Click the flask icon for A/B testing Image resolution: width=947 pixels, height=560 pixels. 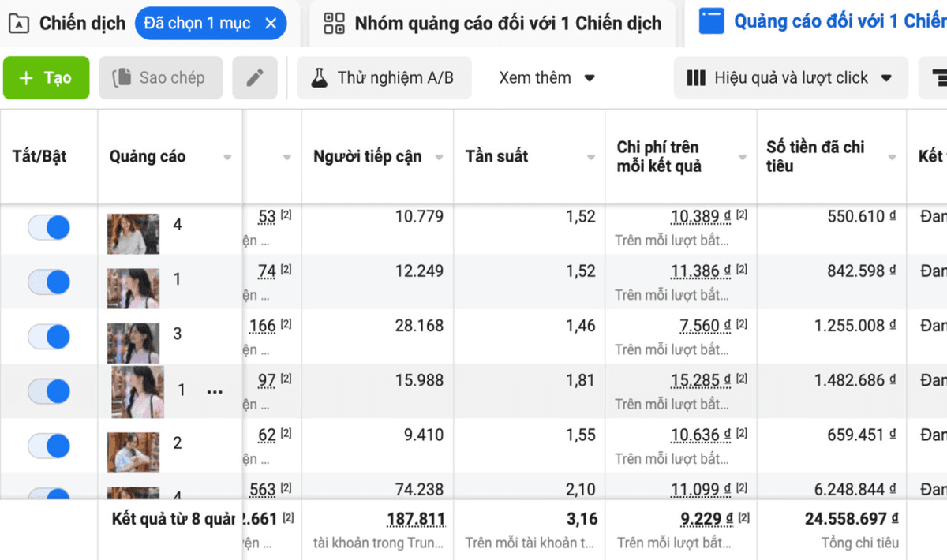[x=319, y=77]
